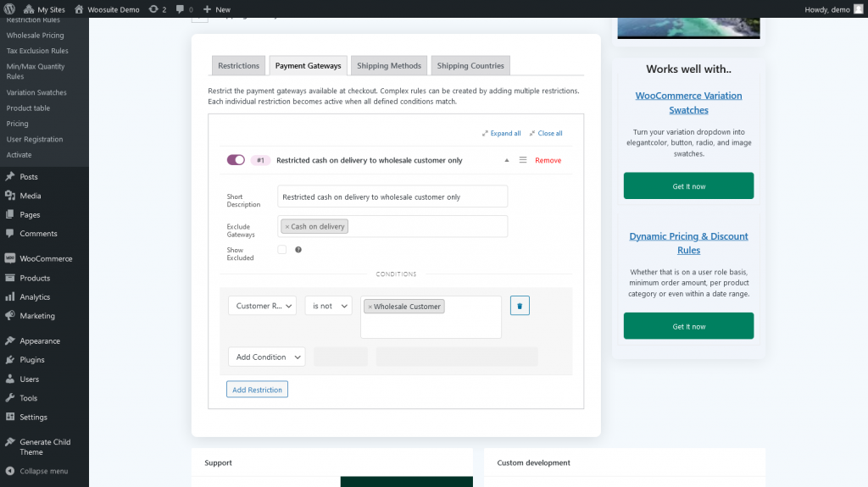Click the Comments bubble in admin bar

click(x=180, y=9)
